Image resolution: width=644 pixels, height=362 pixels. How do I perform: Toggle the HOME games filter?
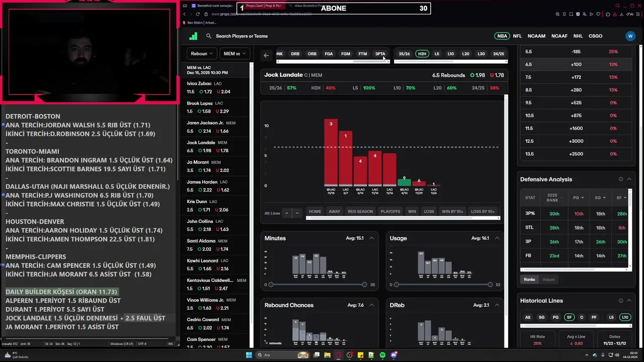315,212
